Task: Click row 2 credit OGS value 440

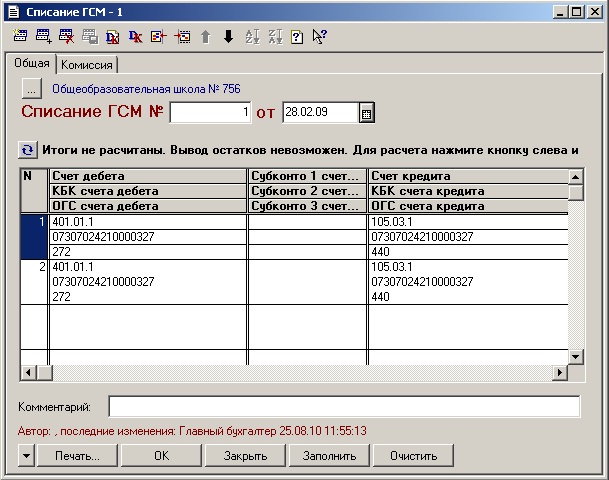Action: (x=468, y=297)
